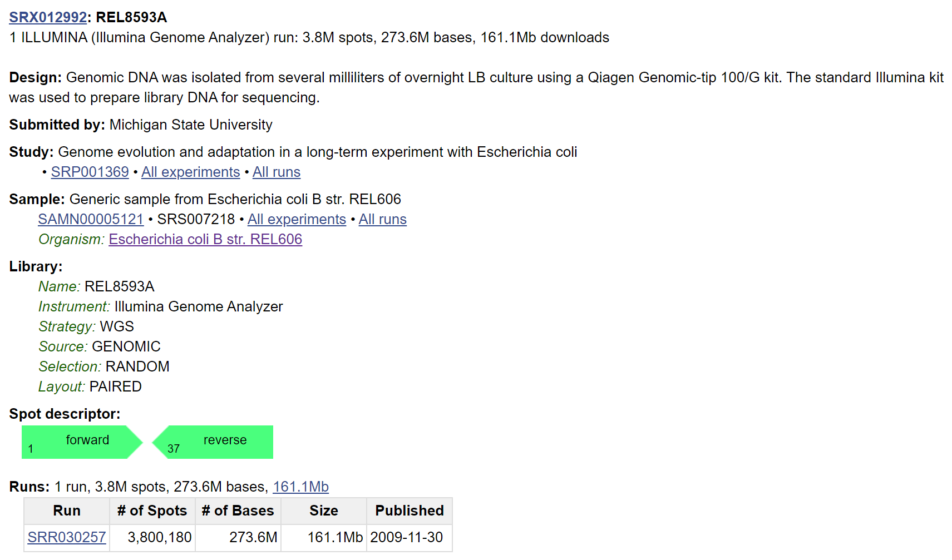The height and width of the screenshot is (560, 952).
Task: Click the 3,800,180 spots table cell
Action: (159, 538)
